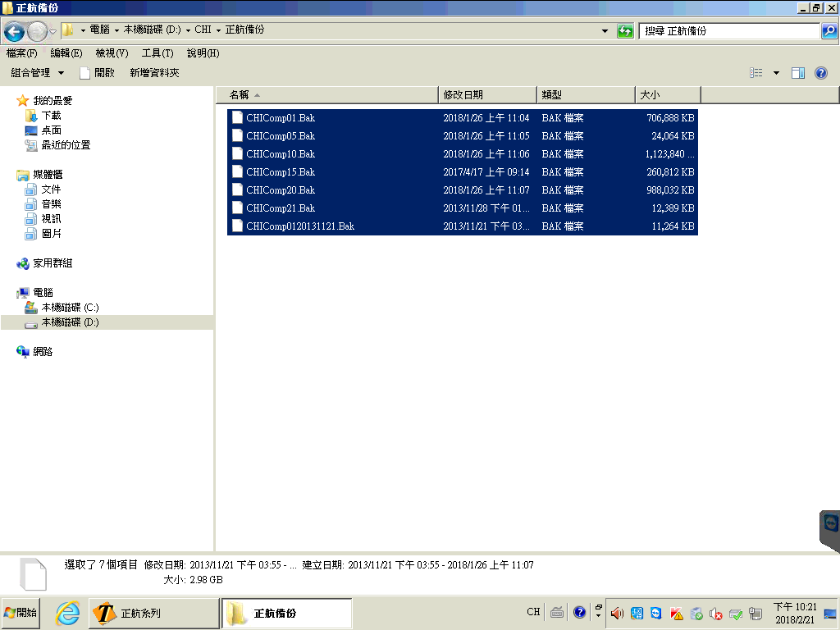Open the 檔案(F) menu

(22, 53)
